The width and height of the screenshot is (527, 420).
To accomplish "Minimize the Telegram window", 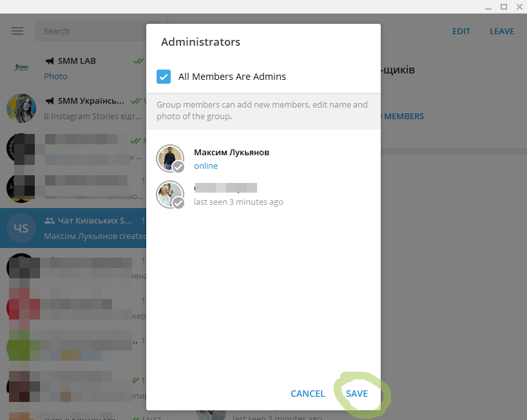I will 488,6.
